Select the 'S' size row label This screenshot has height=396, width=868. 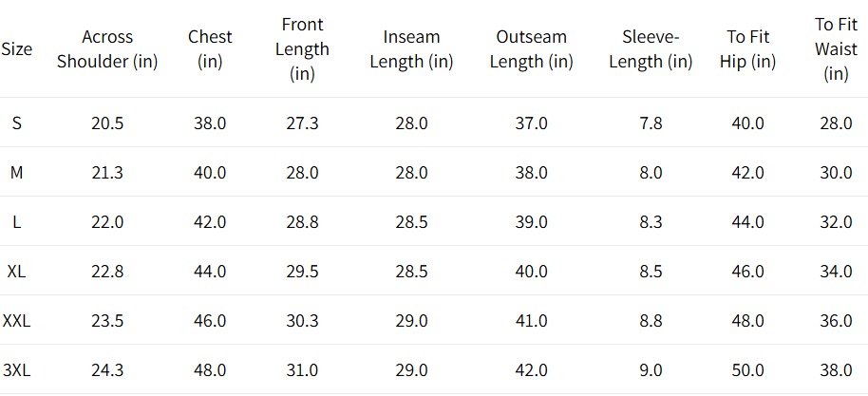point(16,123)
